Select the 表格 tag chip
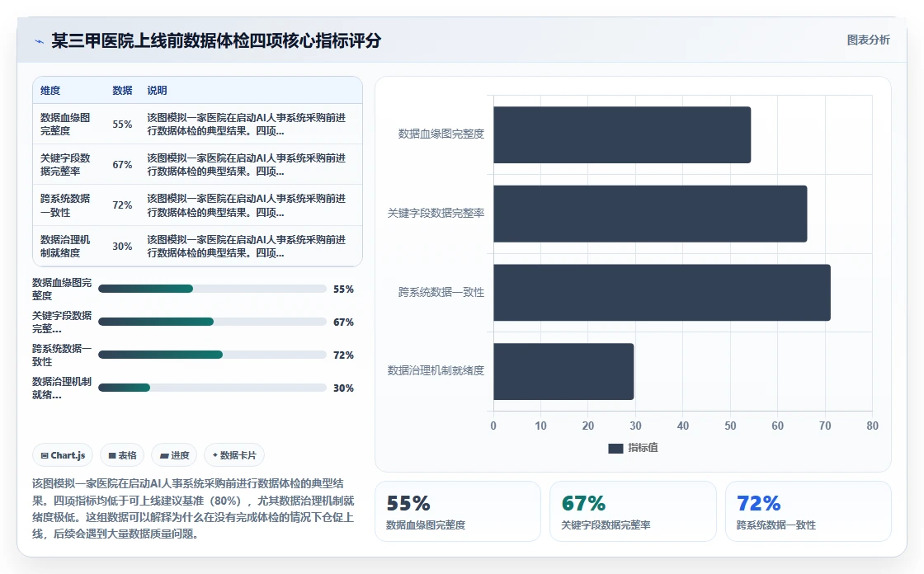The image size is (924, 574). [x=122, y=455]
